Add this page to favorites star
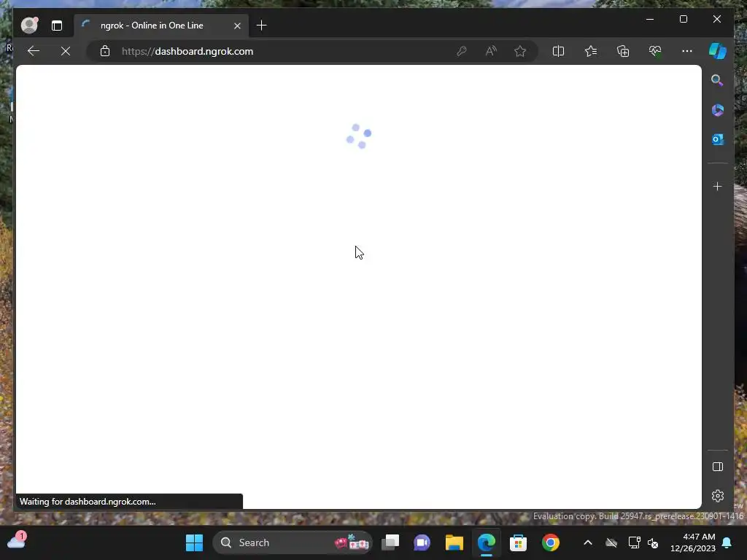 pyautogui.click(x=520, y=51)
